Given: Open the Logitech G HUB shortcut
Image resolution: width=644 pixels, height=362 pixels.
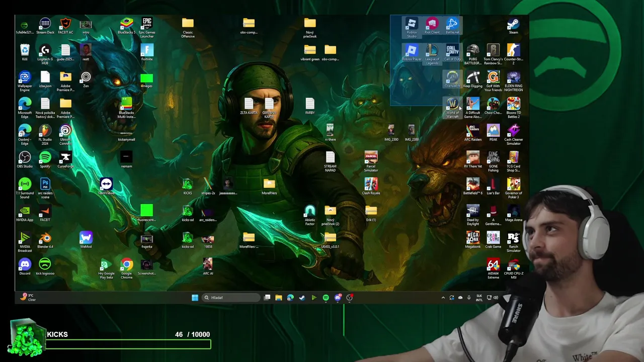Looking at the screenshot, I should click(x=45, y=55).
